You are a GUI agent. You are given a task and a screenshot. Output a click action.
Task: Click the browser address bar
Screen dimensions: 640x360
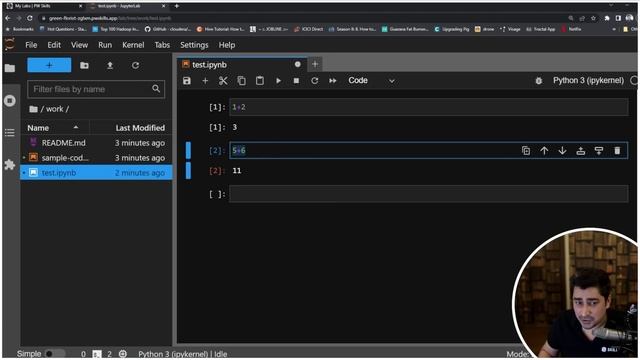pyautogui.click(x=302, y=18)
